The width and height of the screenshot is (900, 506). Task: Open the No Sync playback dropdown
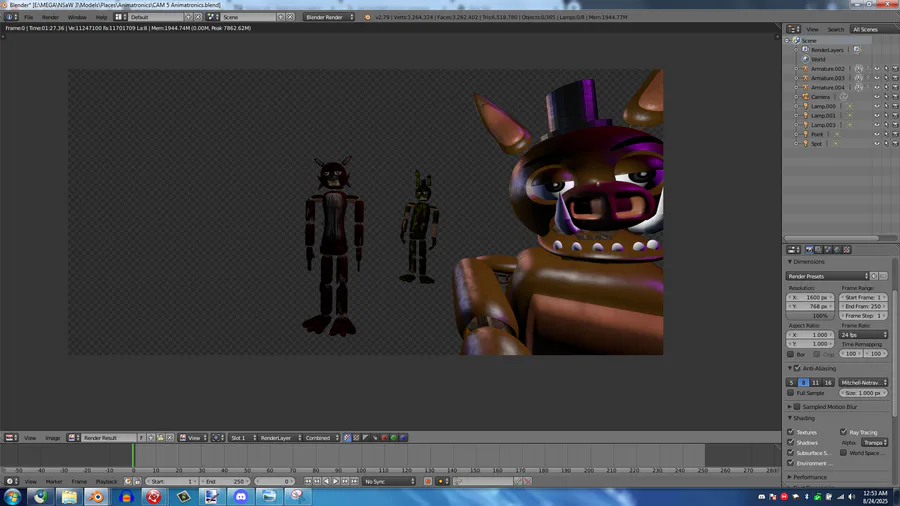389,481
